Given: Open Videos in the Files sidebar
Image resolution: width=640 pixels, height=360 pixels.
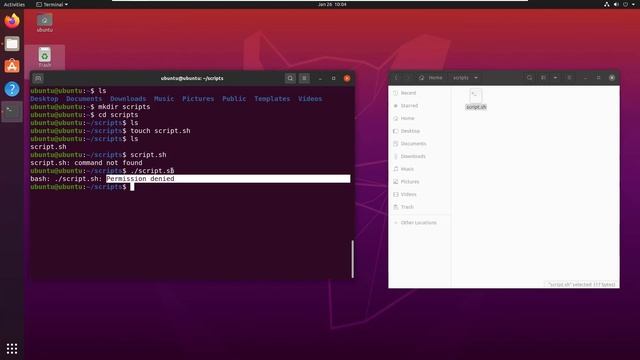Looking at the screenshot, I should (420, 194).
